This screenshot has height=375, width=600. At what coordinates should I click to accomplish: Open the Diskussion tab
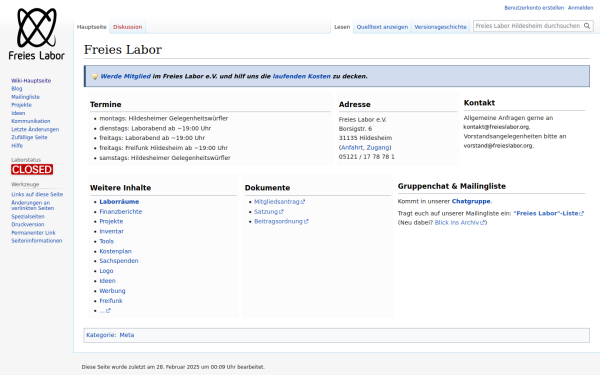point(127,27)
